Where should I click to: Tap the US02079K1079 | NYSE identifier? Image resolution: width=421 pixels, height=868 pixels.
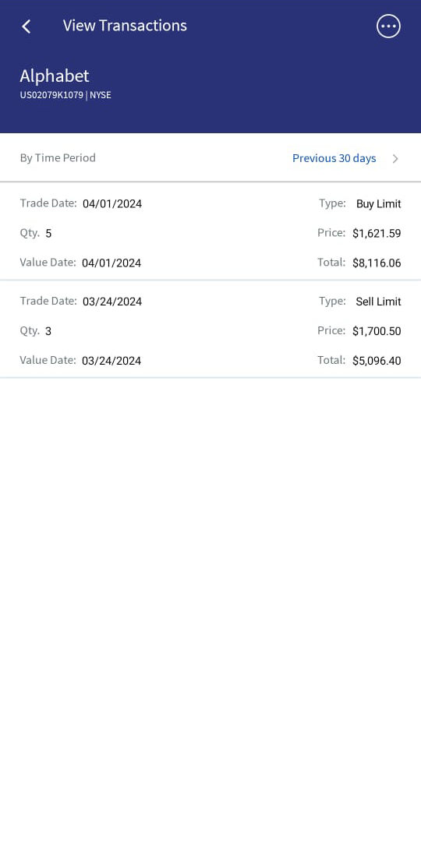point(65,95)
